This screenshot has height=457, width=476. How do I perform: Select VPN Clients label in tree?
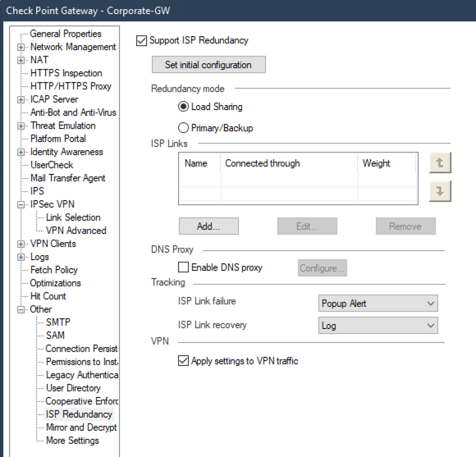point(53,244)
